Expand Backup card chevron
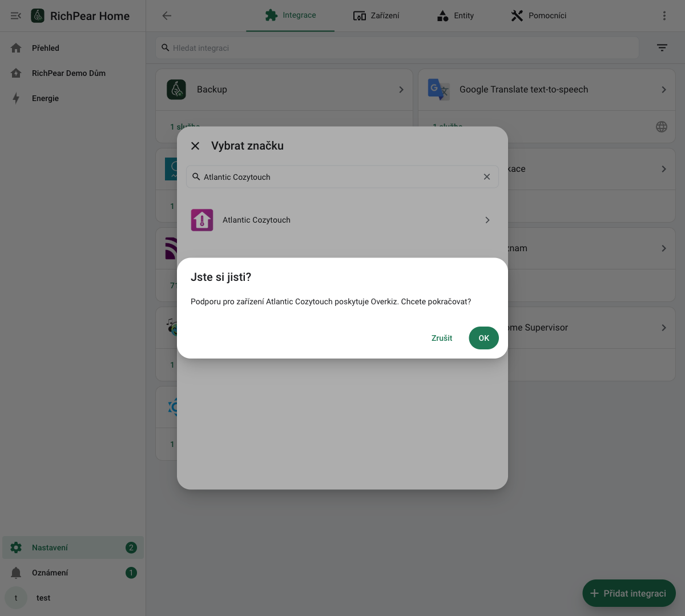The image size is (685, 616). 401,90
